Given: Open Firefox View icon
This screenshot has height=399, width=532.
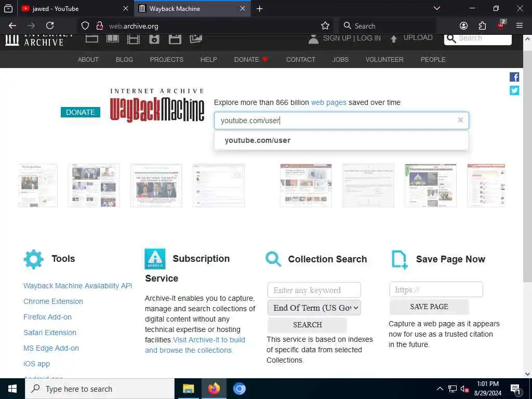Looking at the screenshot, I should coord(8,8).
